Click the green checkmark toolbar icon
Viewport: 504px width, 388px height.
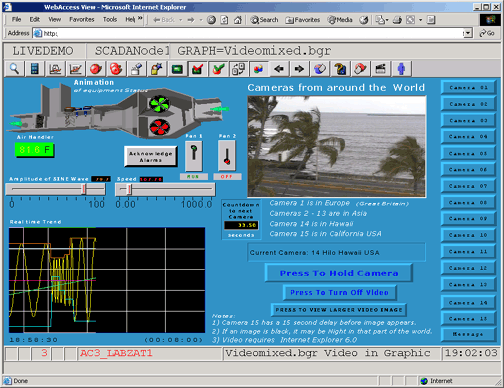pos(218,69)
